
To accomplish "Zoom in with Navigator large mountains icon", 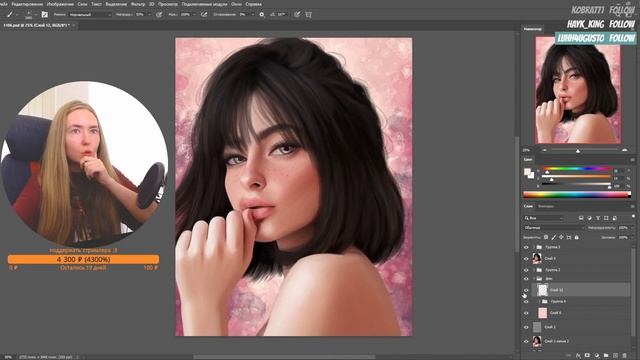I will tap(624, 150).
